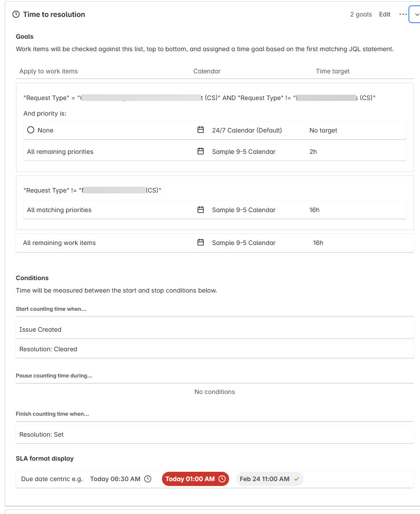Click the Feb 24 11:00 AM badge
Image resolution: width=420 pixels, height=514 pixels.
[270, 479]
